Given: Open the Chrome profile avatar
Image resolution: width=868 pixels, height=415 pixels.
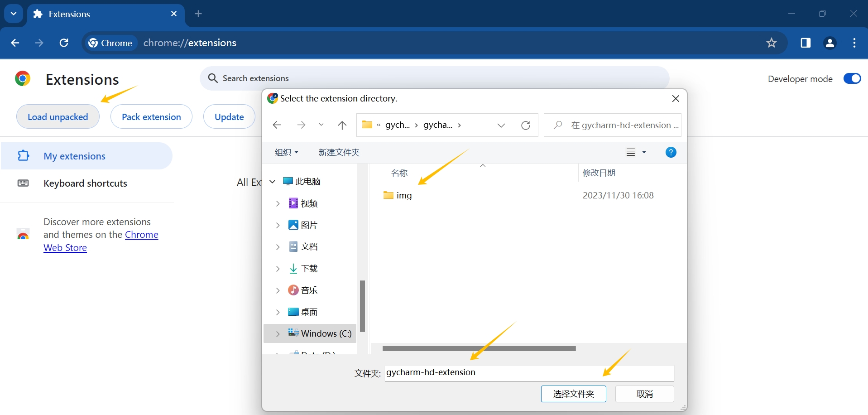Looking at the screenshot, I should tap(830, 43).
